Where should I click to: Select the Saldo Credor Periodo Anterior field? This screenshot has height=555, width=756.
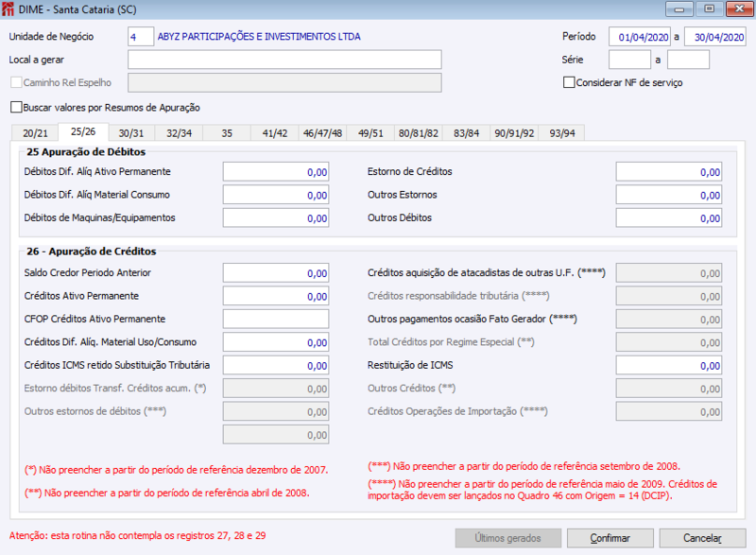[x=274, y=272]
